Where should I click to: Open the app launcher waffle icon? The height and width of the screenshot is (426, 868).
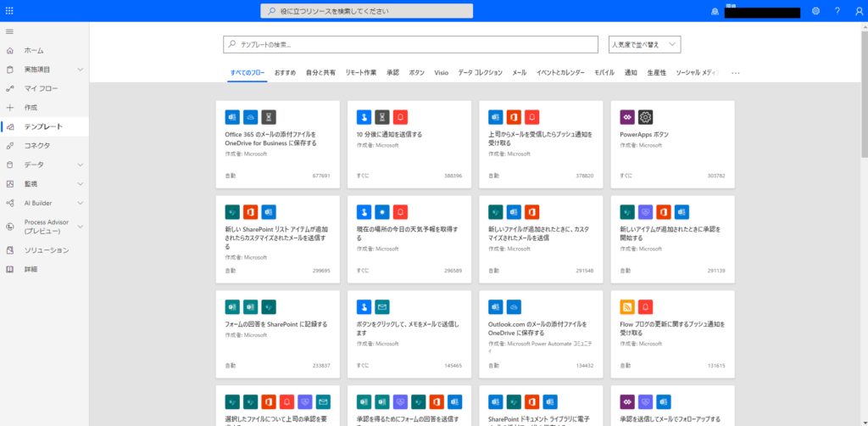coord(9,10)
